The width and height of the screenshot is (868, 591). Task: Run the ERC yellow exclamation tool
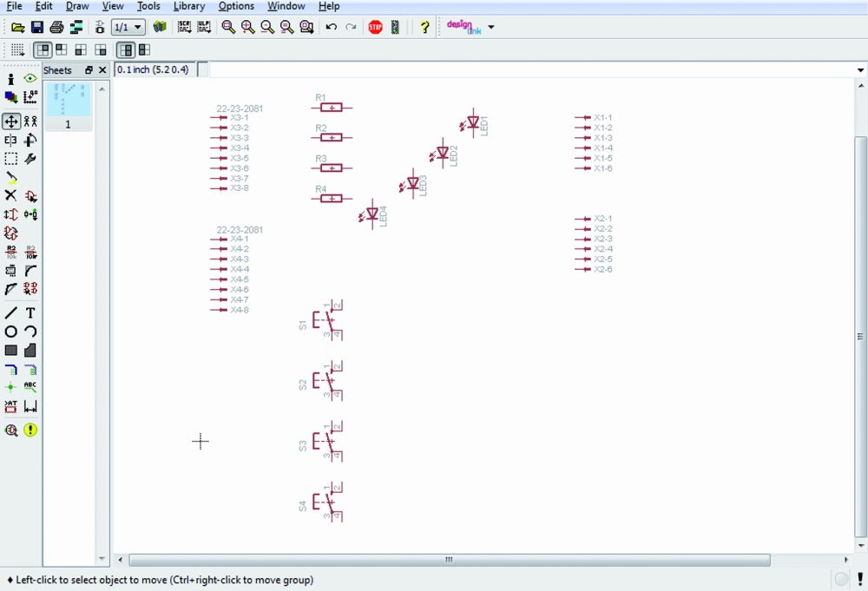click(30, 430)
